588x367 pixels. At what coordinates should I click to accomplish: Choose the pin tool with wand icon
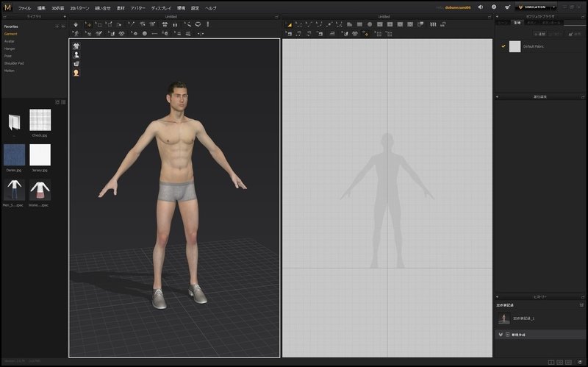[132, 24]
